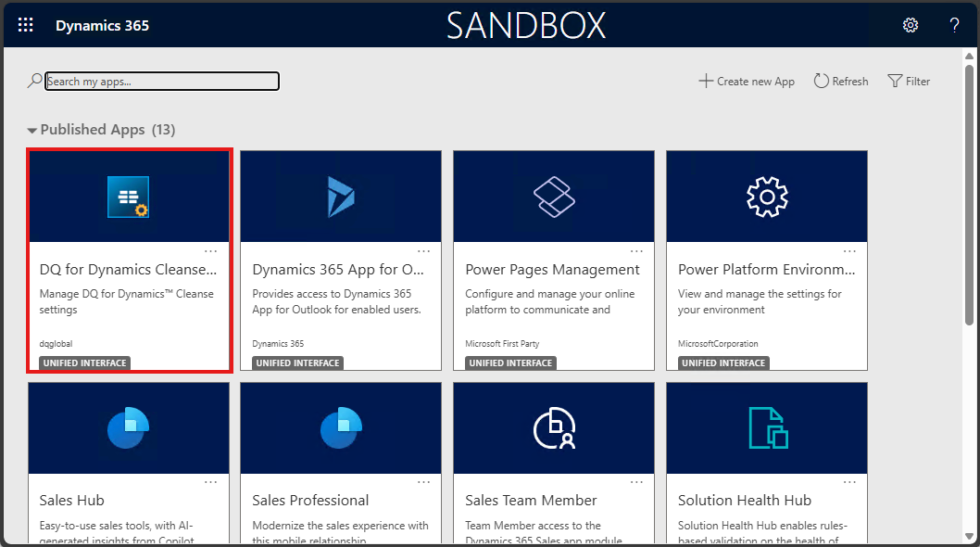Click Create new App
The width and height of the screenshot is (980, 547).
(x=747, y=82)
